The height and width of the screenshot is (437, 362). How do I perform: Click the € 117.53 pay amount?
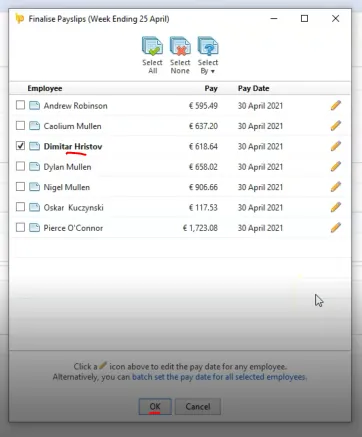pyautogui.click(x=203, y=207)
